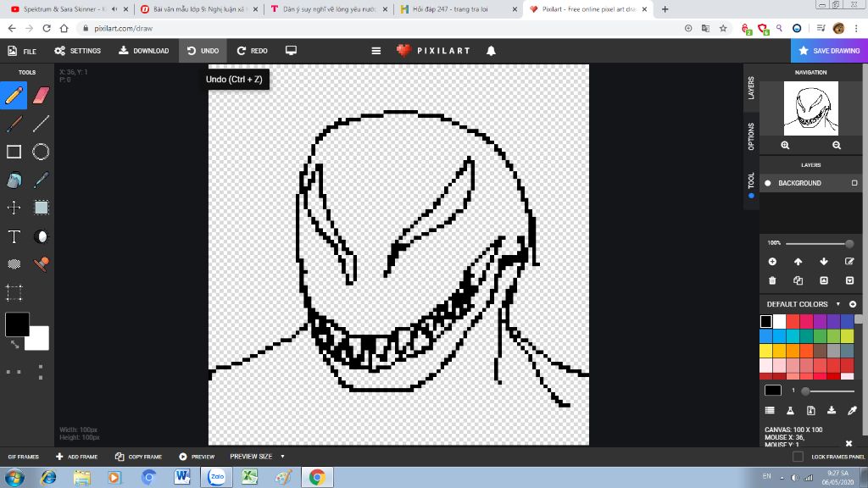
Task: Click Add Frame button
Action: pos(76,457)
